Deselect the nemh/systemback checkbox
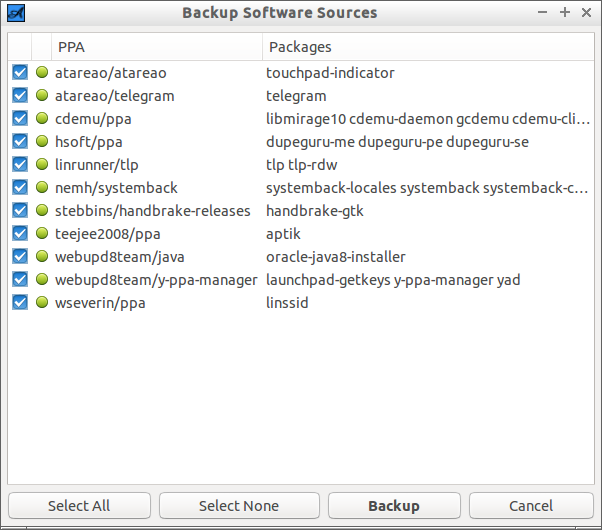This screenshot has height=530, width=602. 20,187
